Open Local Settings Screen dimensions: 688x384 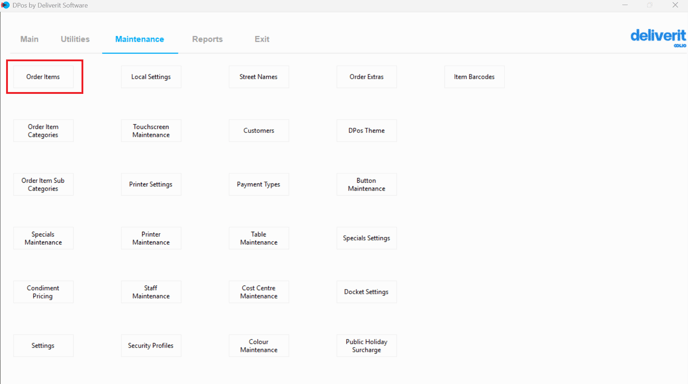[x=151, y=77]
